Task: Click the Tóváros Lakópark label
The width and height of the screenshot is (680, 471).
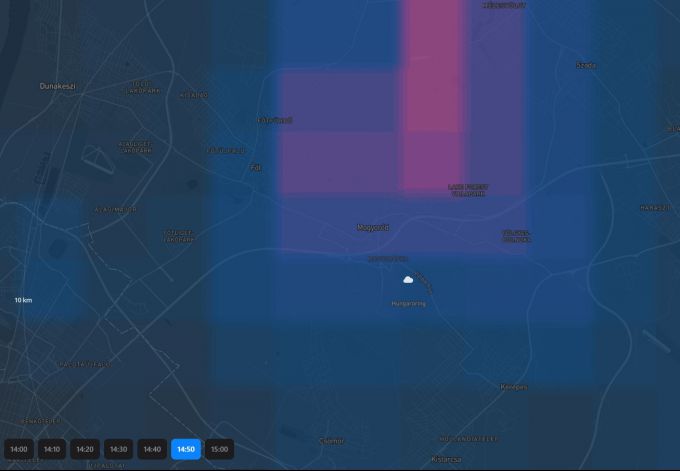Action: click(139, 86)
